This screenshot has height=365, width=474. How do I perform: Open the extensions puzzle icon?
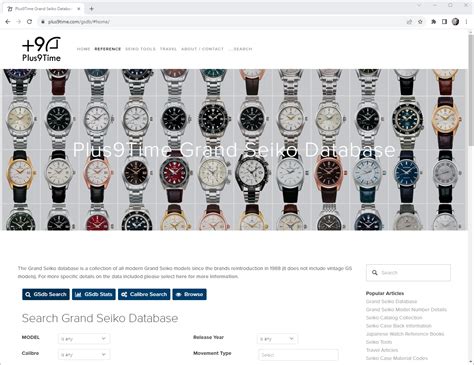click(x=434, y=22)
